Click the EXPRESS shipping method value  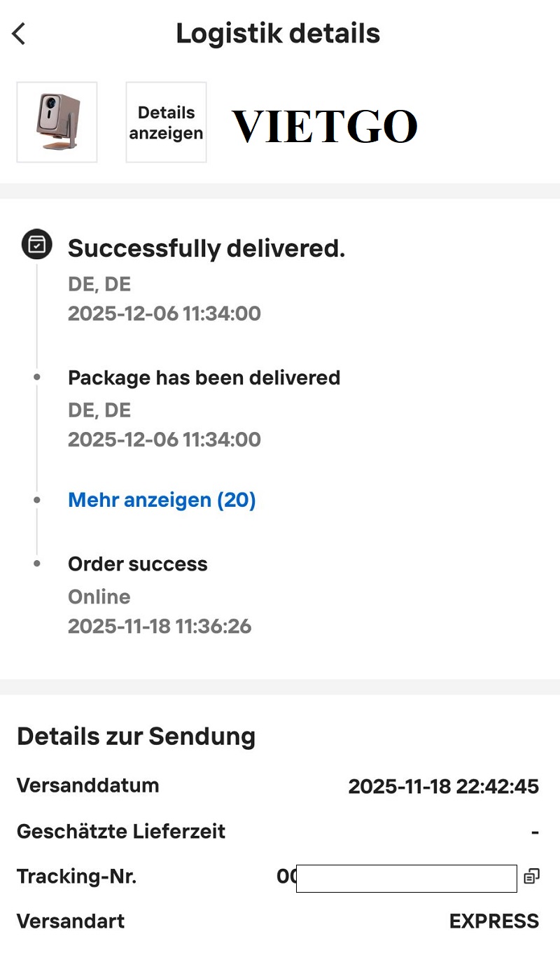pyautogui.click(x=493, y=921)
